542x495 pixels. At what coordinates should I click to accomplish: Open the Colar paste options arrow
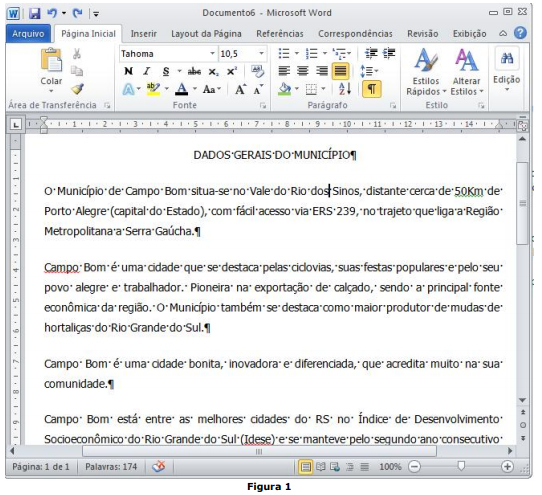(x=51, y=91)
